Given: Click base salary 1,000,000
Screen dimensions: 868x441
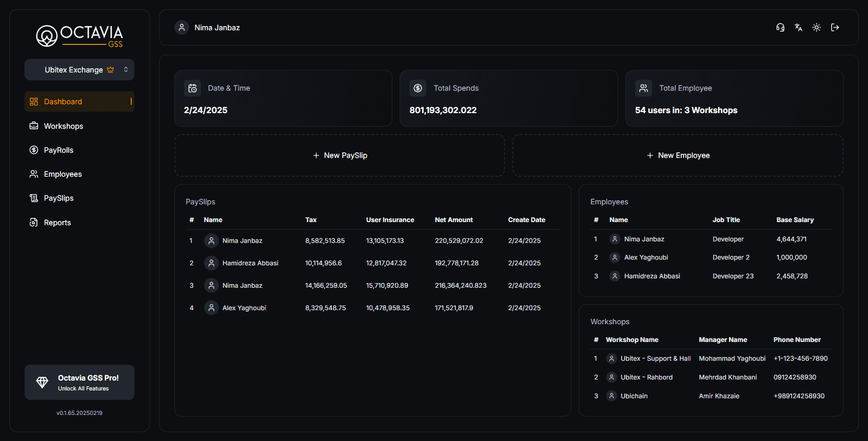Looking at the screenshot, I should click(791, 258).
